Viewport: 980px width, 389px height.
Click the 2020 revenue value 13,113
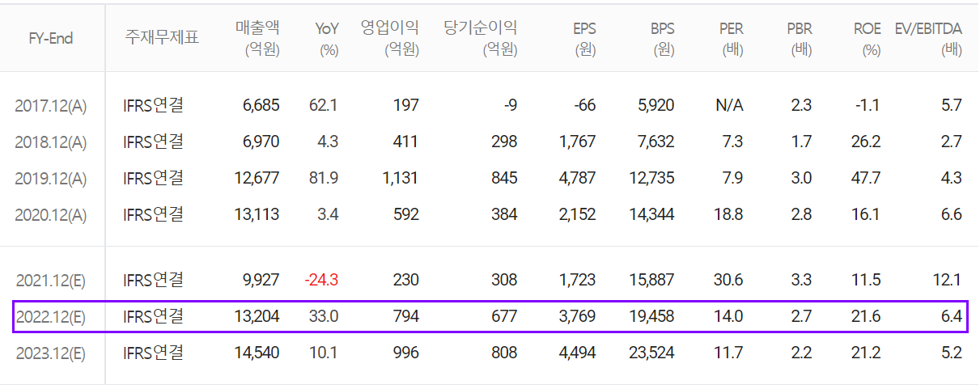coord(257,215)
